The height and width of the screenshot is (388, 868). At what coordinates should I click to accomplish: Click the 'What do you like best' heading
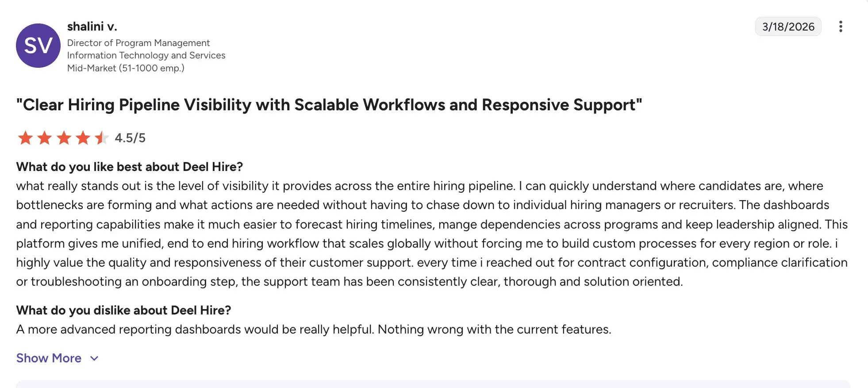pos(130,167)
